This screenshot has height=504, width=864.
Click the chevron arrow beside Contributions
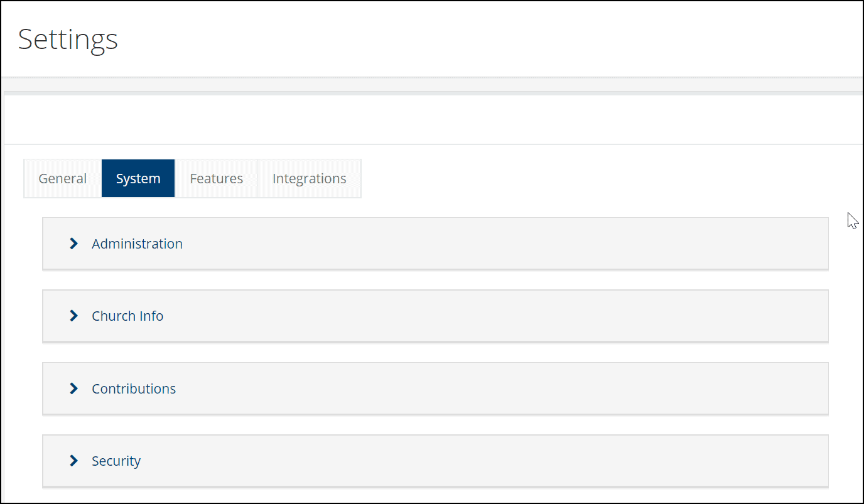[x=74, y=389]
